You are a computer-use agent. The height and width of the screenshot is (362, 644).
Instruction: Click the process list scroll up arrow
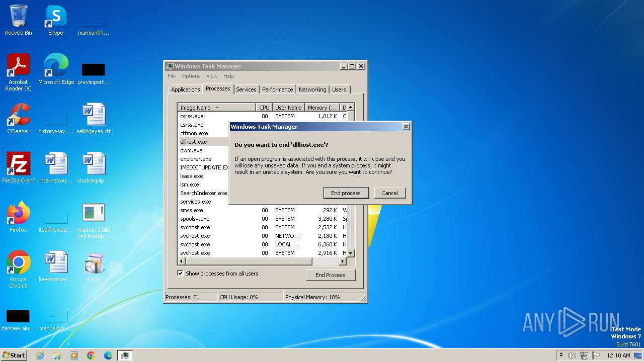[x=350, y=108]
